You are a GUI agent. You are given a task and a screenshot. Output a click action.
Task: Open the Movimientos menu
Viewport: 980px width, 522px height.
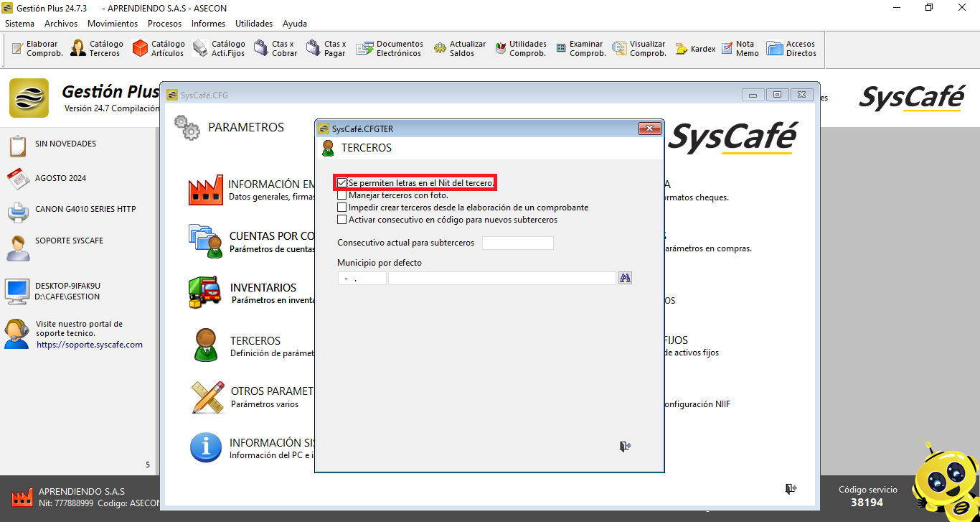pos(113,24)
